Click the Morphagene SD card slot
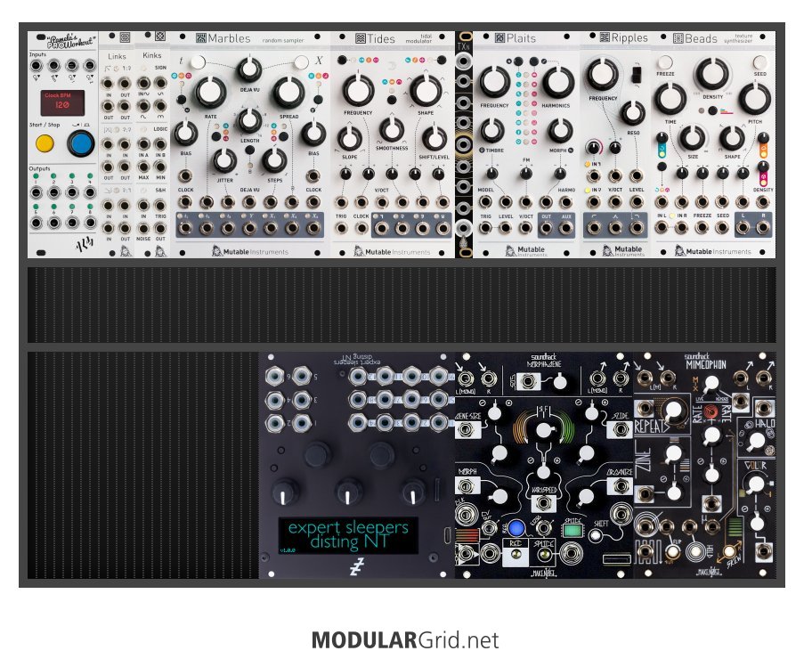Screen dimensions: 812x659 (617, 559)
